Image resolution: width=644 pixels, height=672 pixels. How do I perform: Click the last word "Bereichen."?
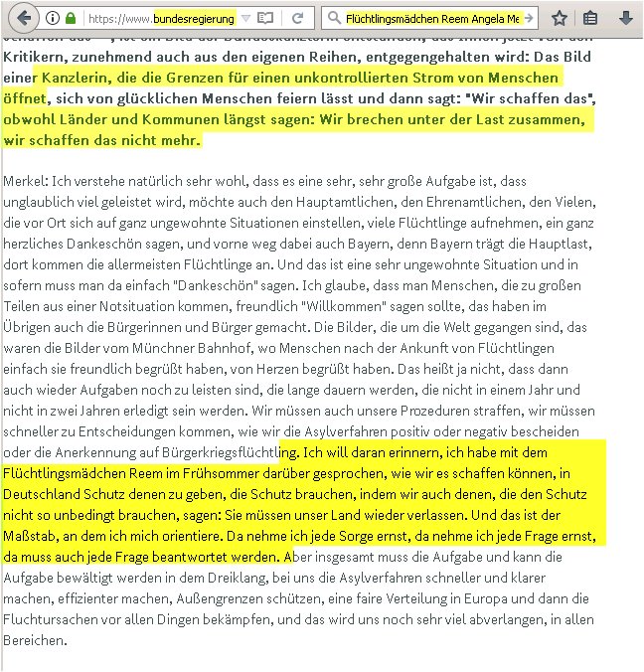pyautogui.click(x=36, y=641)
